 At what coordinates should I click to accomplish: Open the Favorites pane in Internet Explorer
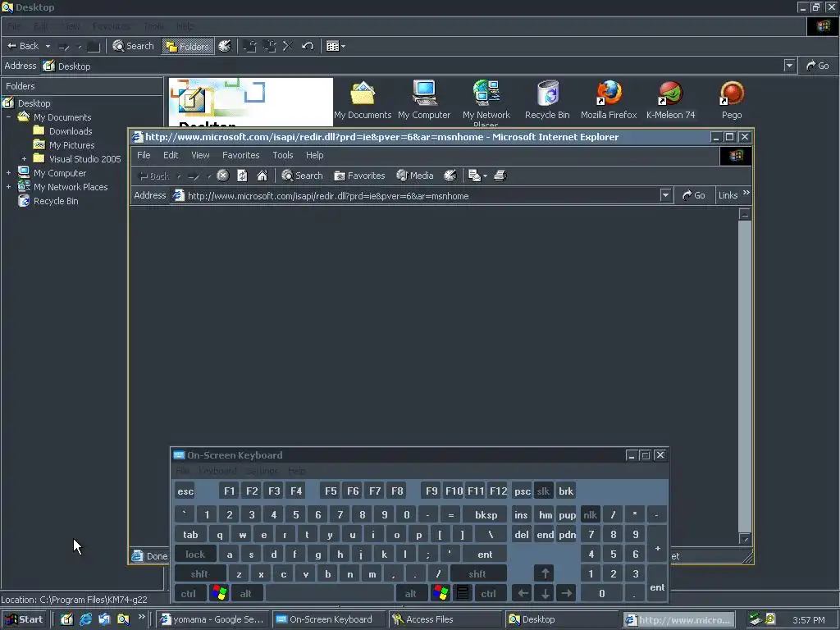coord(359,176)
